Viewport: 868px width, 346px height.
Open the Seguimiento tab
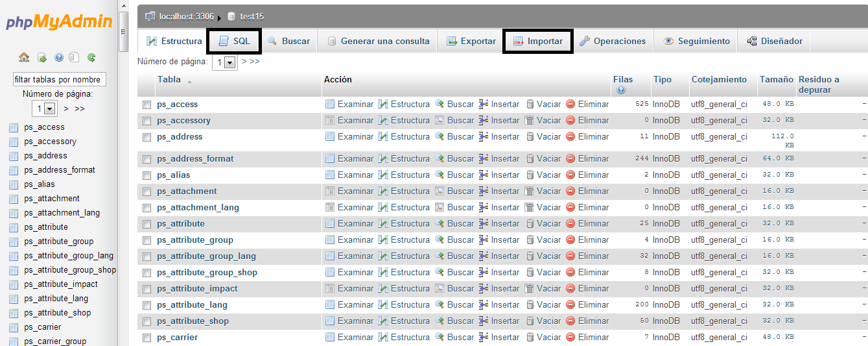point(697,41)
